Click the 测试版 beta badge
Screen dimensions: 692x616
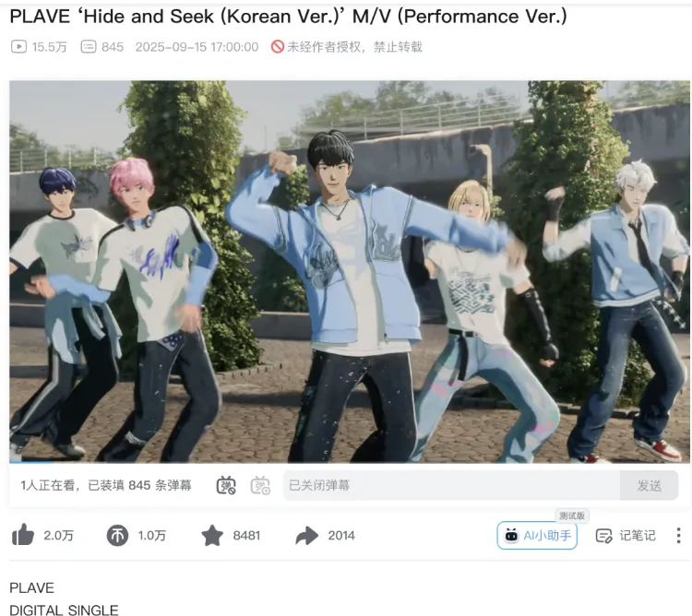[x=572, y=515]
